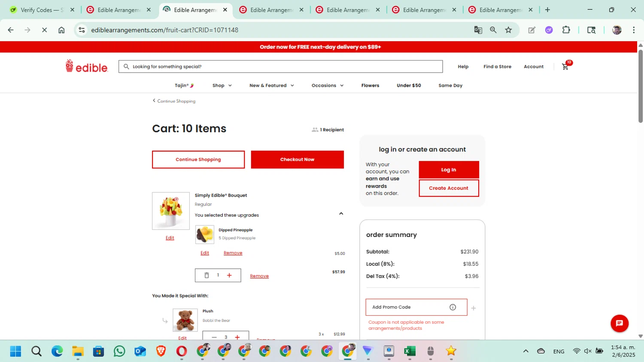Switch to the Verify Codes tab
Viewport: 644px width, 362px height.
42,10
